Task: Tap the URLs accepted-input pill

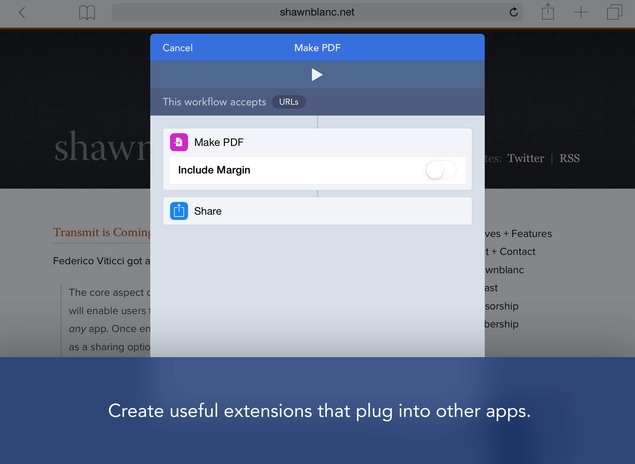Action: (x=288, y=102)
